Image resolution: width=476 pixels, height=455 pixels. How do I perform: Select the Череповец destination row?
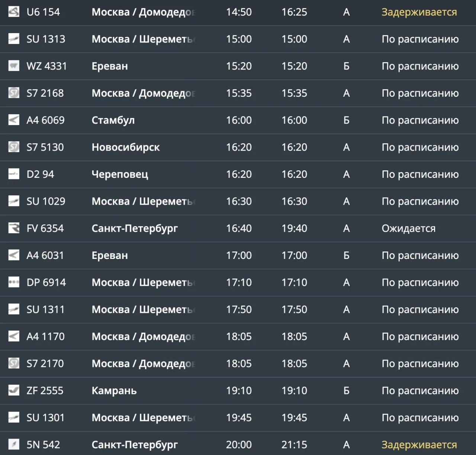(x=238, y=174)
